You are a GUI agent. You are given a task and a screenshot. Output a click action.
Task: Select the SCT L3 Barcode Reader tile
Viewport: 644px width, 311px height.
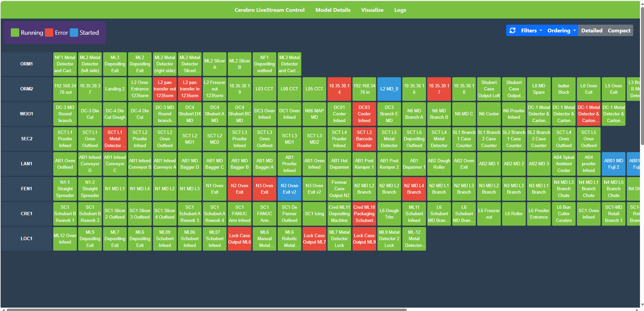pyautogui.click(x=364, y=139)
